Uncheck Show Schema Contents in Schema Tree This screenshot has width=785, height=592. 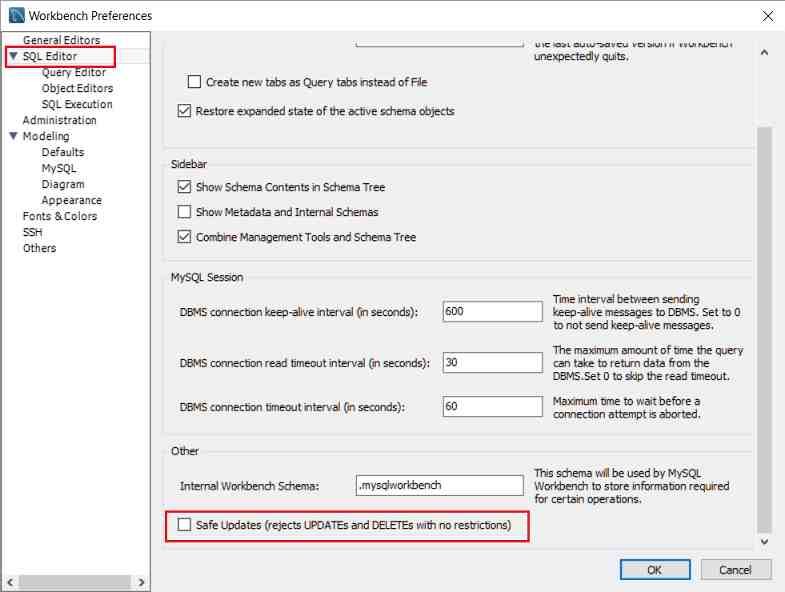[184, 187]
